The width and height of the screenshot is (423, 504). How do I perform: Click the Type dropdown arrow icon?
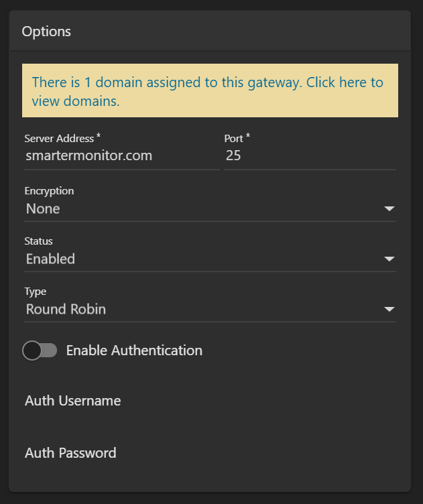click(389, 310)
